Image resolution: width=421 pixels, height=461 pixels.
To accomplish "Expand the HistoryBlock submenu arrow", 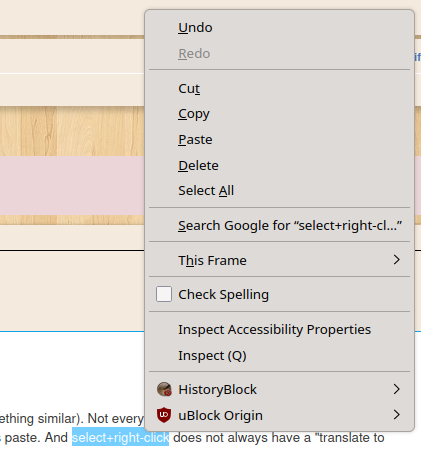I will pyautogui.click(x=396, y=389).
